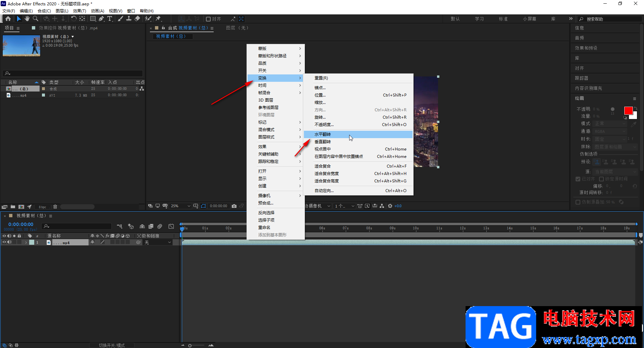Toggle the 对齐 snapping checkbox in toolbar
This screenshot has height=348, width=644.
click(208, 19)
